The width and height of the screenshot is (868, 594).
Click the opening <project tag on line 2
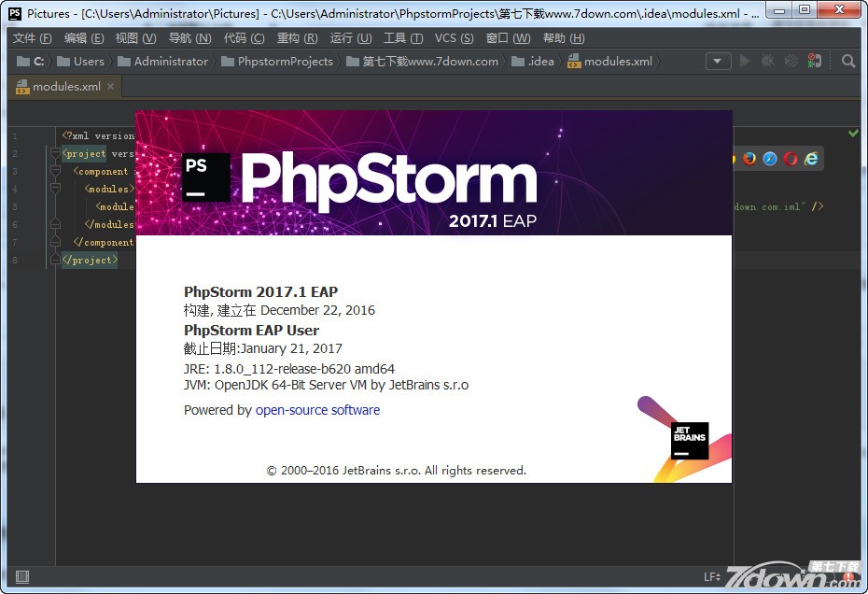[84, 153]
